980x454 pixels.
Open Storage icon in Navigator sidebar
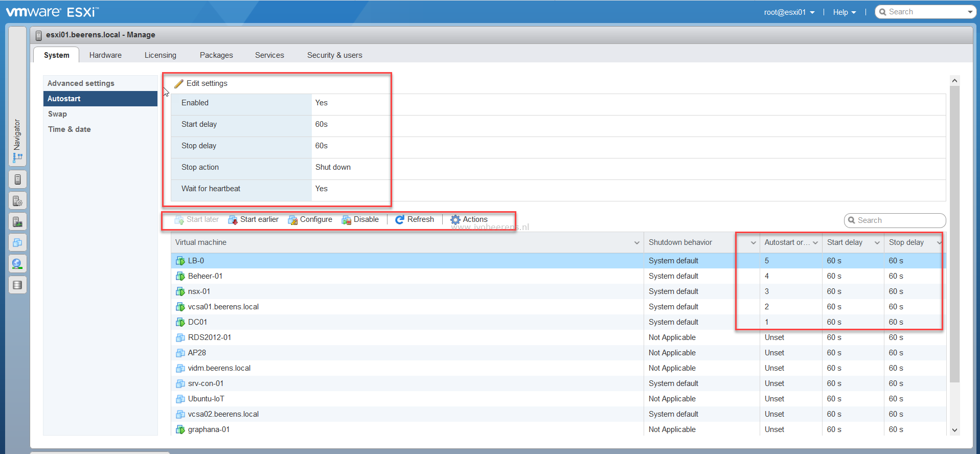(x=17, y=285)
